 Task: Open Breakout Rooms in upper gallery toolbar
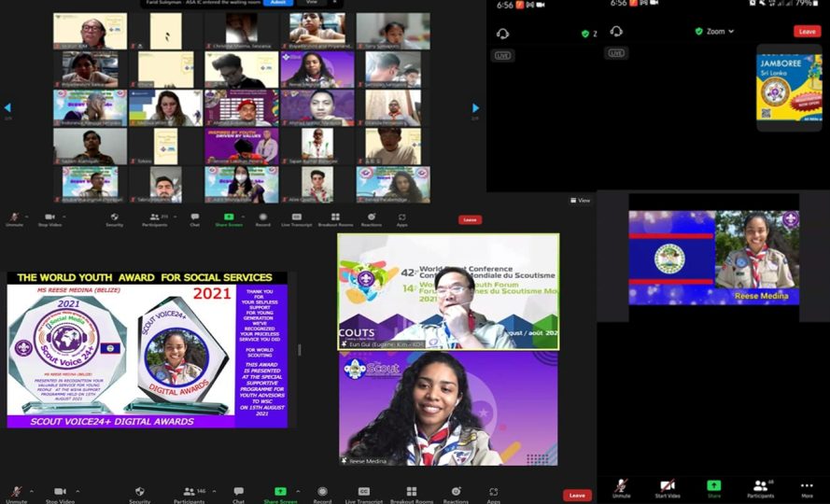[x=335, y=219]
